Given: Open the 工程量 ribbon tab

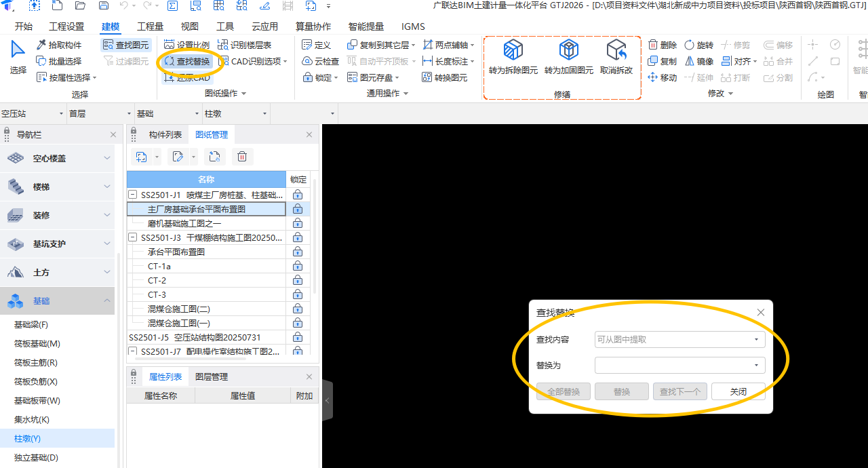Looking at the screenshot, I should [150, 26].
